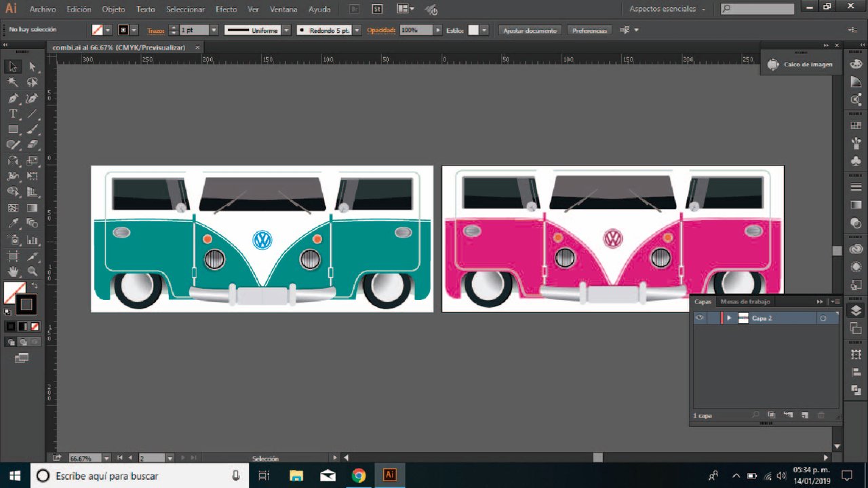868x488 pixels.
Task: Open the Calco de imagen panel
Action: (800, 64)
